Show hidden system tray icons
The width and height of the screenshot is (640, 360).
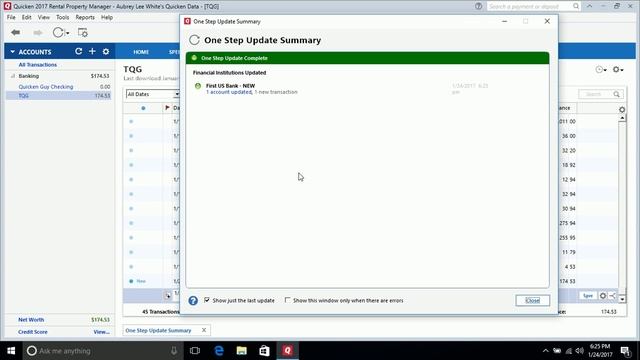(x=546, y=351)
